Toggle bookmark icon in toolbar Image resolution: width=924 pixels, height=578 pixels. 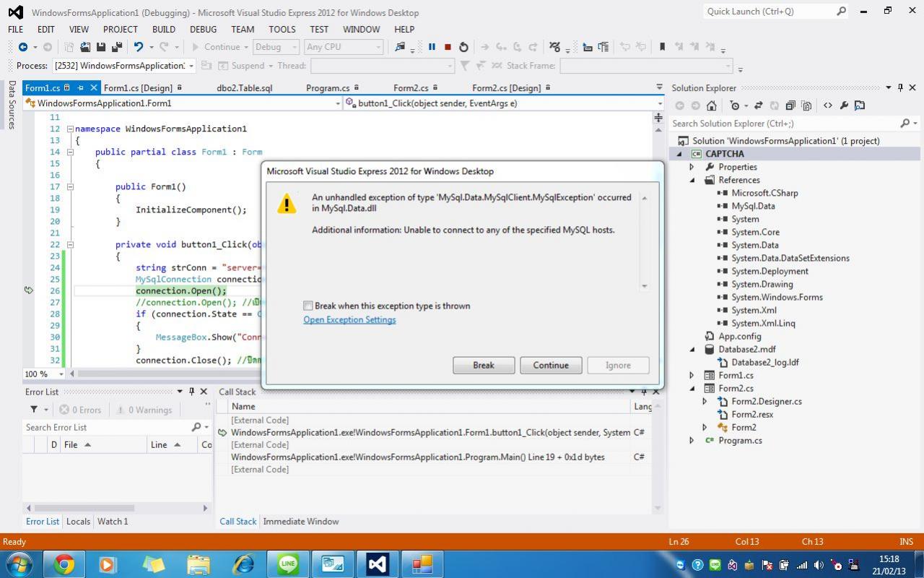[x=662, y=47]
